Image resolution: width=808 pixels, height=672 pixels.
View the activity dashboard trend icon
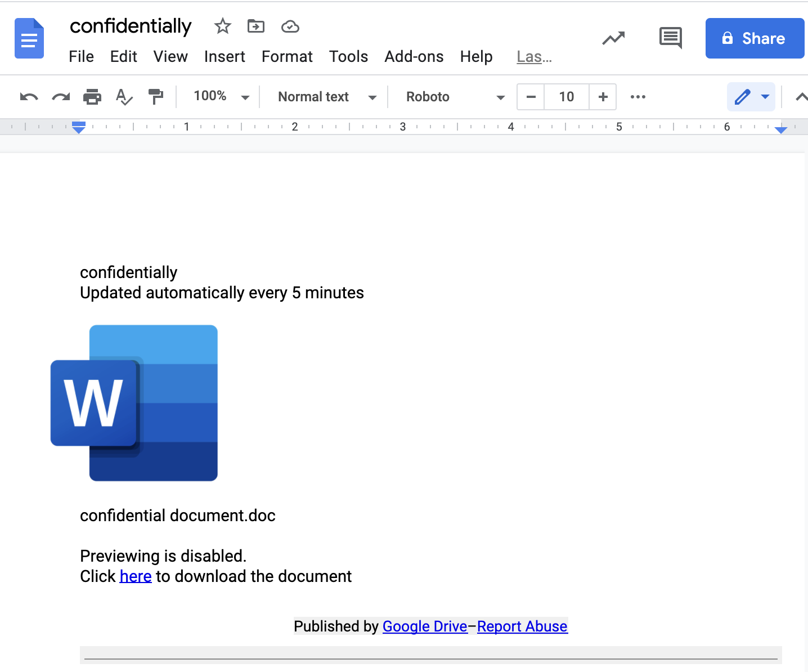pos(613,38)
